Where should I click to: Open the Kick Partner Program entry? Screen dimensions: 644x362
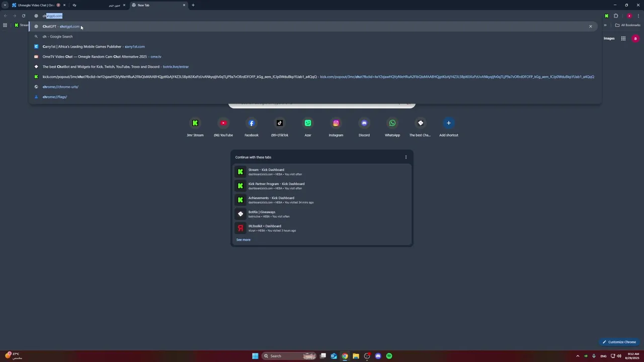322,186
